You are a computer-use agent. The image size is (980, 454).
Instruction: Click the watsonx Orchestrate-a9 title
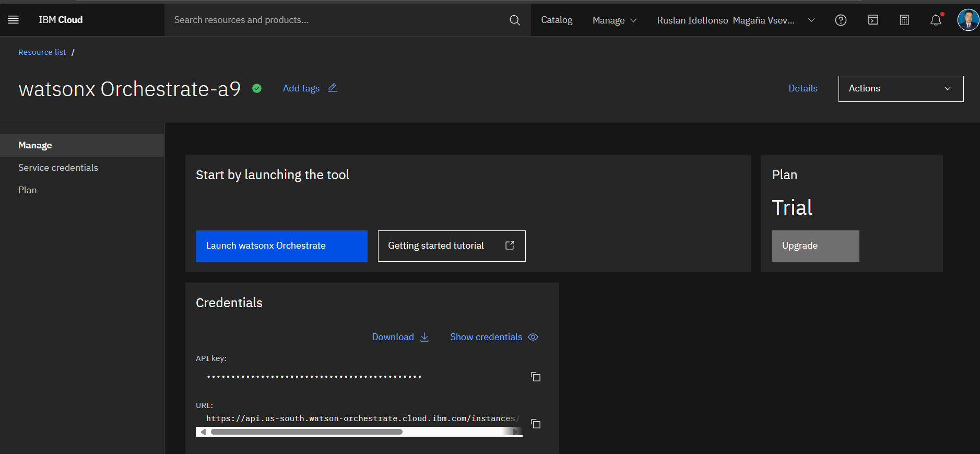pyautogui.click(x=129, y=89)
